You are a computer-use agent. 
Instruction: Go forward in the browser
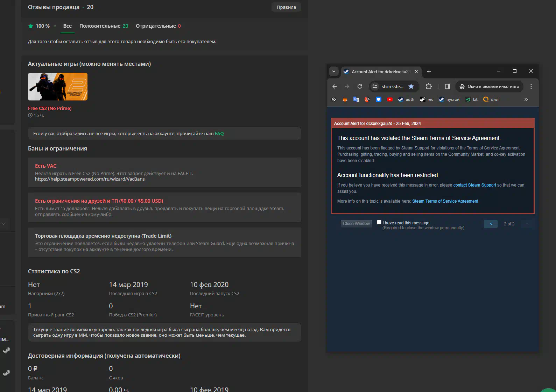coord(347,86)
